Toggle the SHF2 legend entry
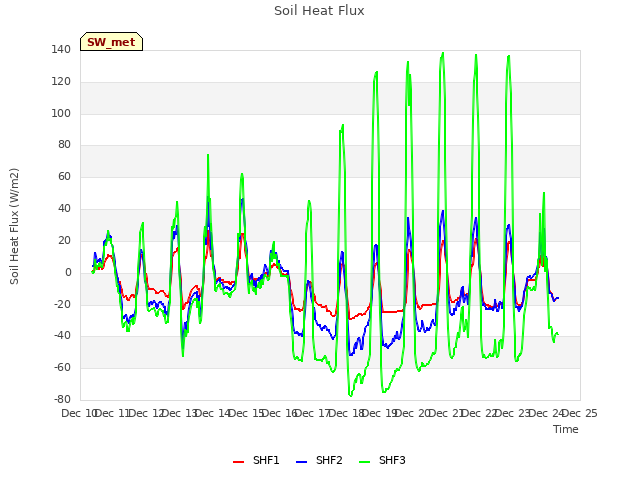Viewport: 640px width, 480px height. click(x=319, y=460)
